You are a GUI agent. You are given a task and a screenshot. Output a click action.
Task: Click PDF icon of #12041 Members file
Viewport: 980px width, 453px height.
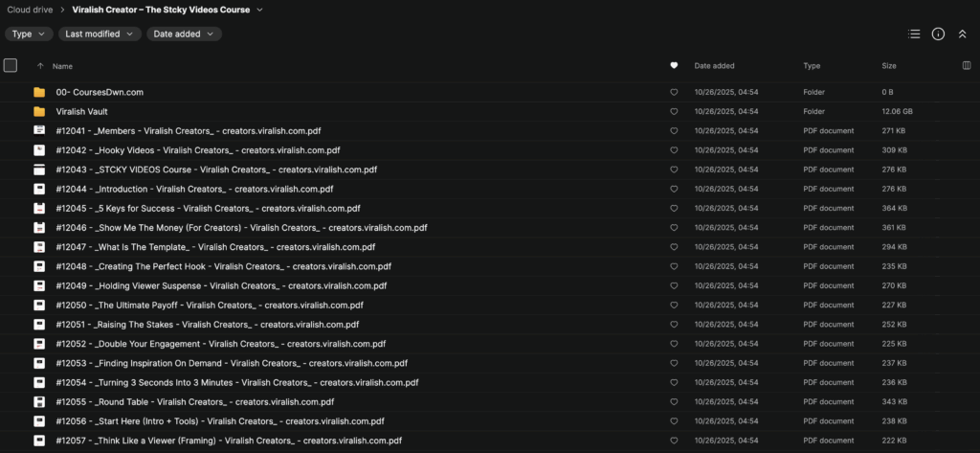click(x=39, y=131)
